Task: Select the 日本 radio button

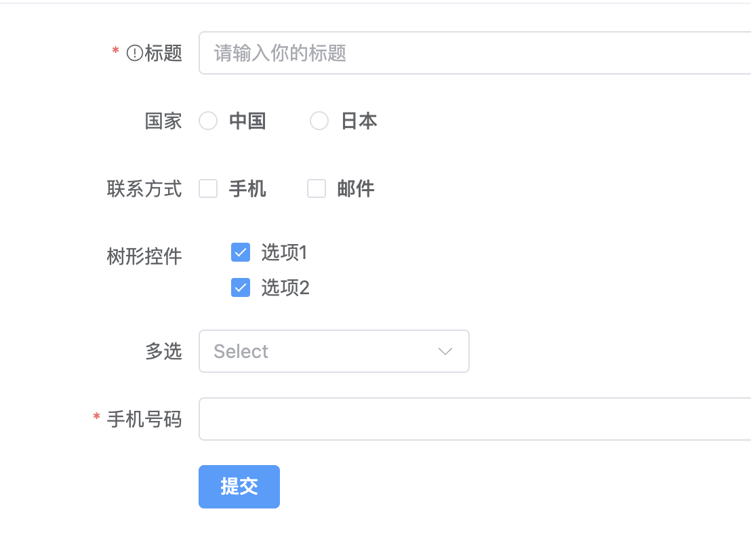Action: [319, 121]
